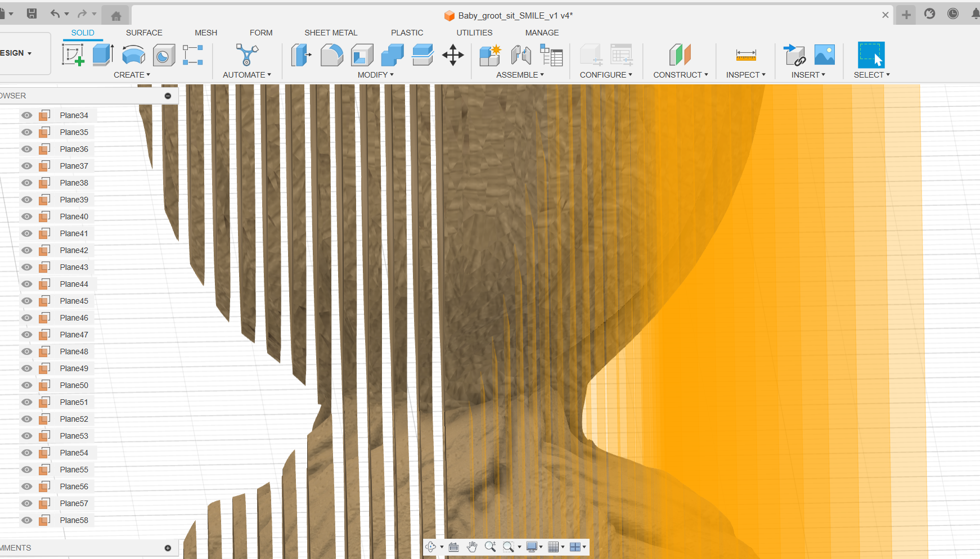Select the Fillet tool icon

(x=332, y=55)
